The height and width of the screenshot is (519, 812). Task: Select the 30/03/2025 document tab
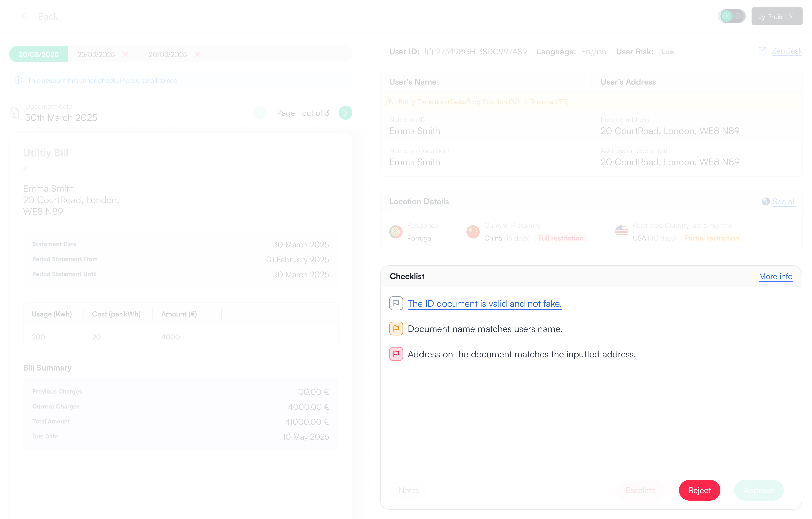pyautogui.click(x=38, y=54)
